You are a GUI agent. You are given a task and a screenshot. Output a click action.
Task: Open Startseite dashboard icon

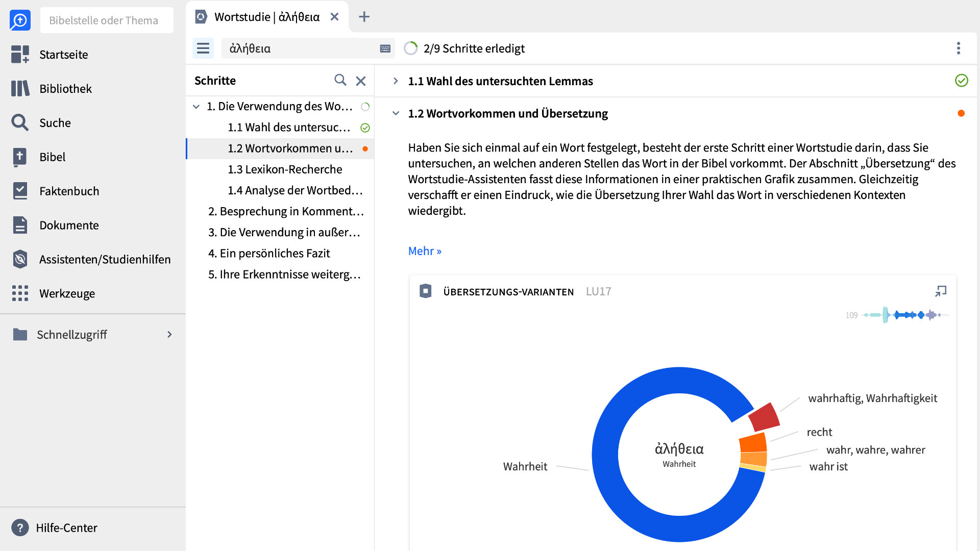(x=20, y=54)
